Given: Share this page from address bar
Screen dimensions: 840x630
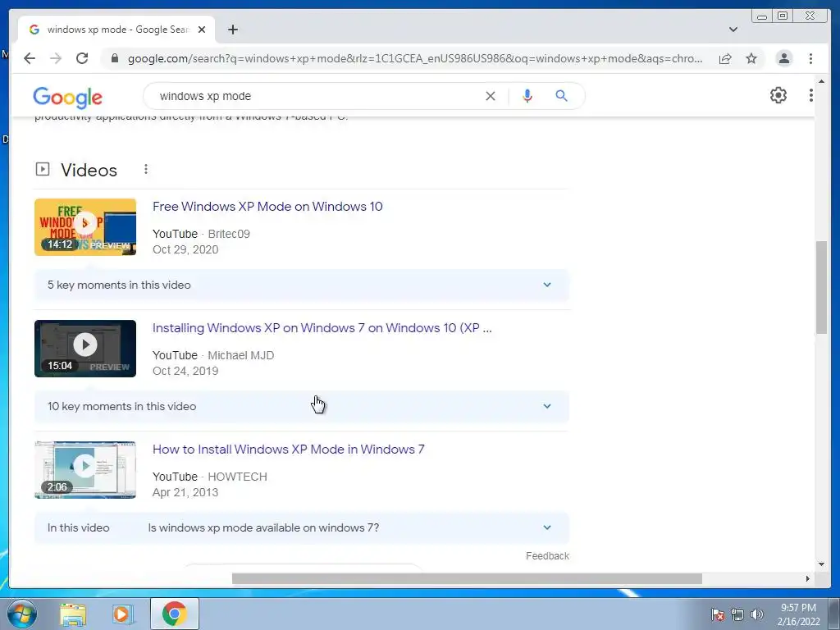Looking at the screenshot, I should (725, 58).
